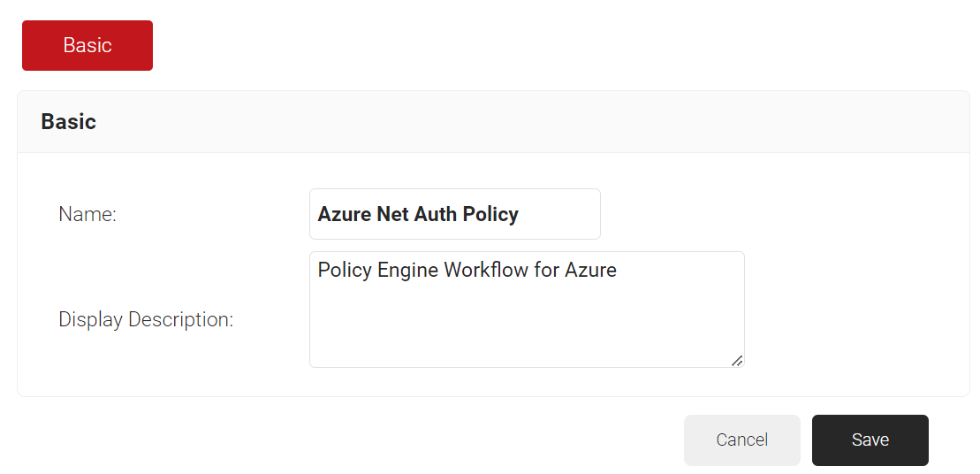The height and width of the screenshot is (474, 980).
Task: Save the policy settings
Action: 870,440
